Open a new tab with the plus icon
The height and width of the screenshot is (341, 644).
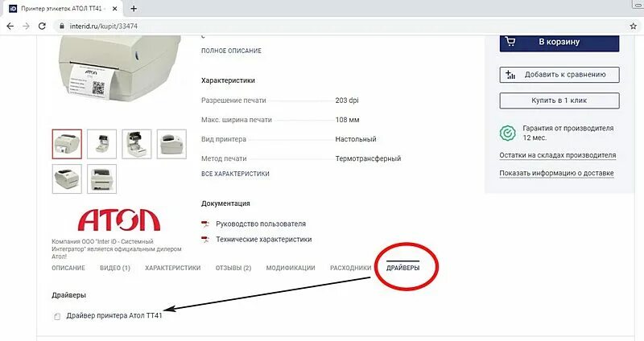pyautogui.click(x=134, y=8)
